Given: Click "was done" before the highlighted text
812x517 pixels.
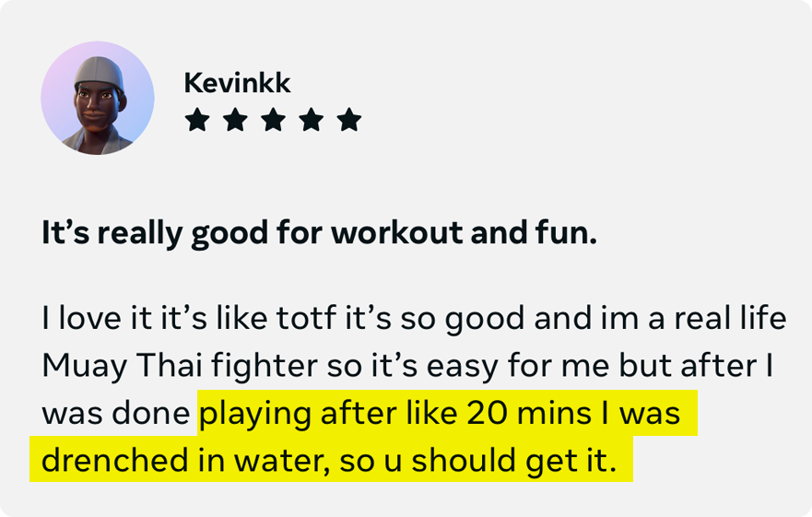Looking at the screenshot, I should tap(116, 414).
